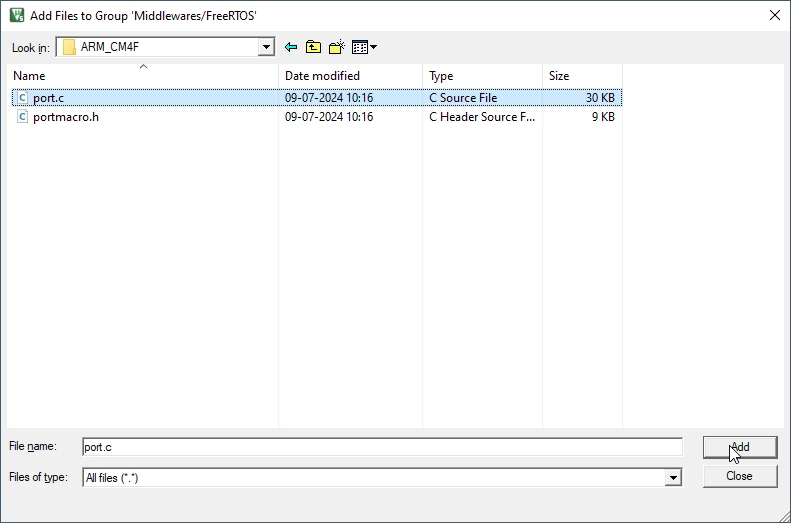Click the portmacro.h file icon
791x523 pixels.
coord(22,117)
